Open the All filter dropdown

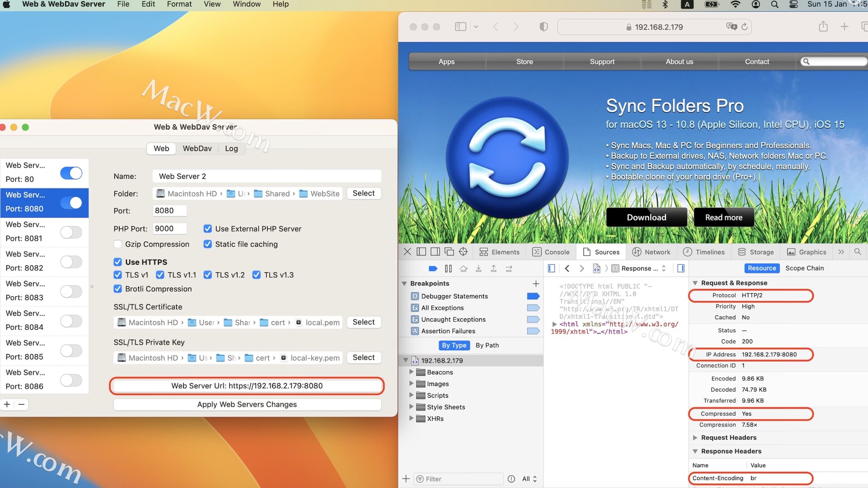(x=529, y=479)
